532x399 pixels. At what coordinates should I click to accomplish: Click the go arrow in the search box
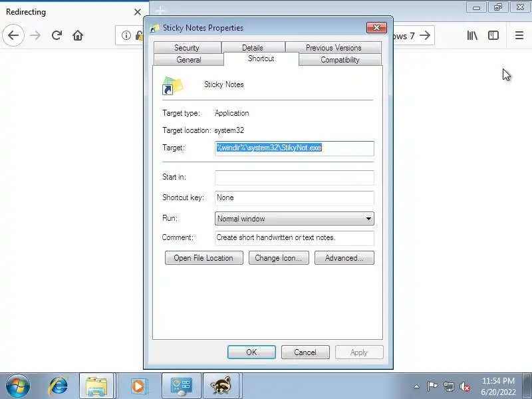[425, 35]
